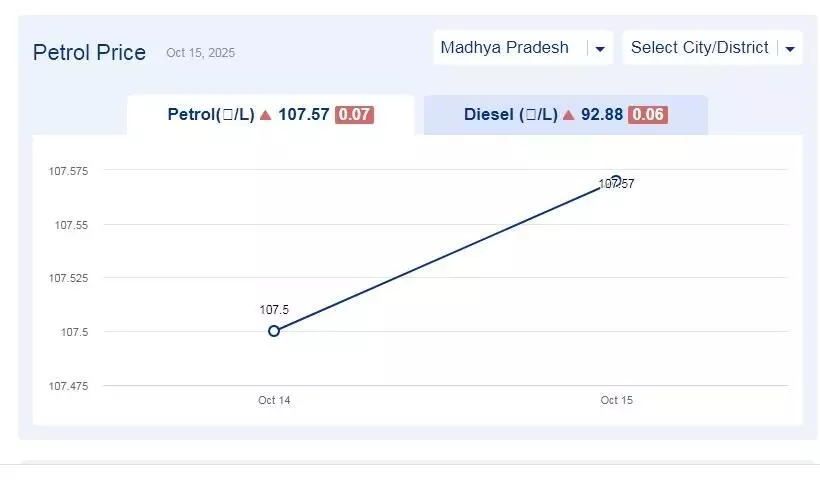Click the 0.06 price change badge
This screenshot has width=820, height=492.
click(648, 115)
